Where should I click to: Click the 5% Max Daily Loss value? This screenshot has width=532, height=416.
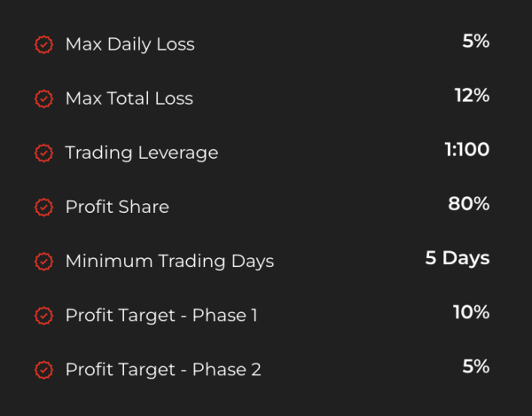click(x=475, y=41)
